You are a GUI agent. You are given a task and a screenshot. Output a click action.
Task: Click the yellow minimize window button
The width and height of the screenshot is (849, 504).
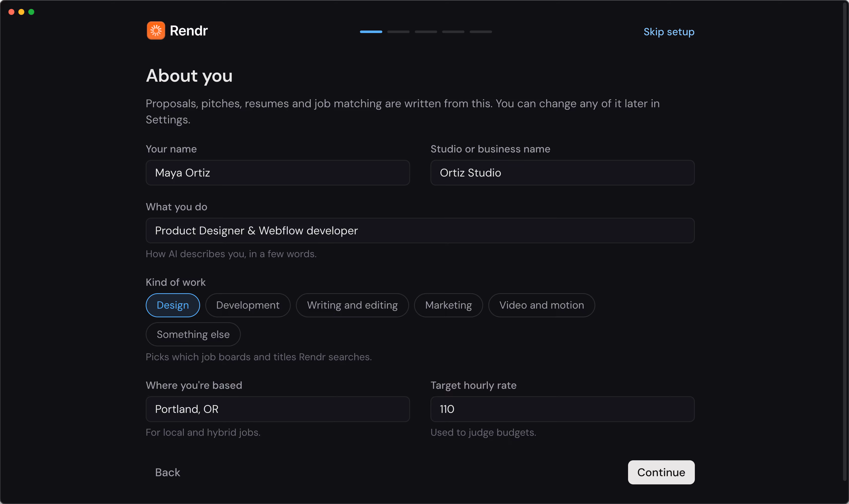coord(21,12)
